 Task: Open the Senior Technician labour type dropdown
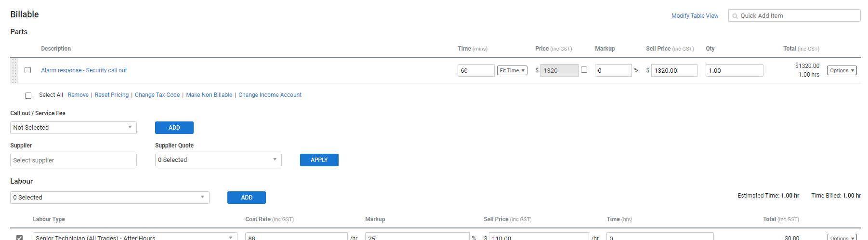(x=135, y=237)
